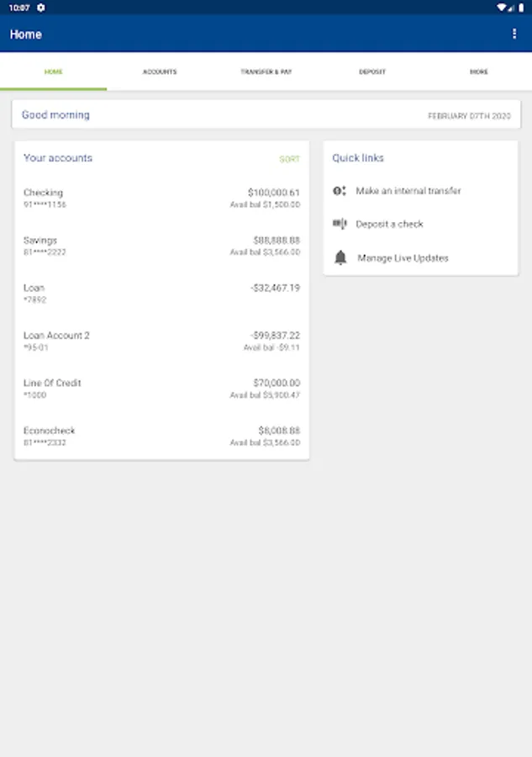Click the deposit check icon
Image resolution: width=532 pixels, height=757 pixels.
(340, 224)
